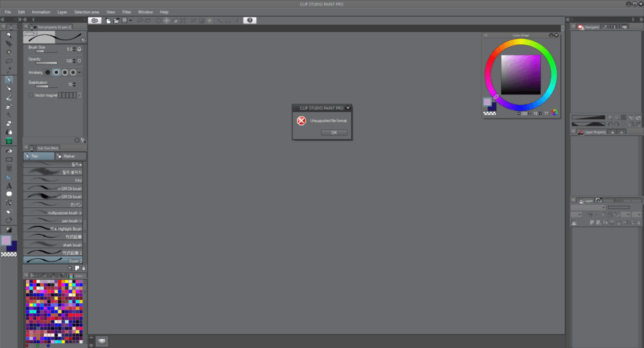644x348 pixels.
Task: Switch to the Marker sub tool tab
Action: tap(69, 156)
